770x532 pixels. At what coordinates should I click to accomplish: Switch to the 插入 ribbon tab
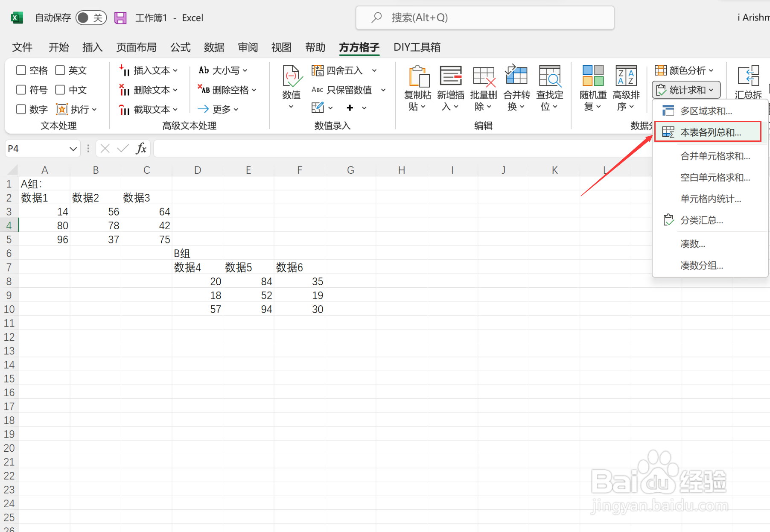(x=92, y=47)
